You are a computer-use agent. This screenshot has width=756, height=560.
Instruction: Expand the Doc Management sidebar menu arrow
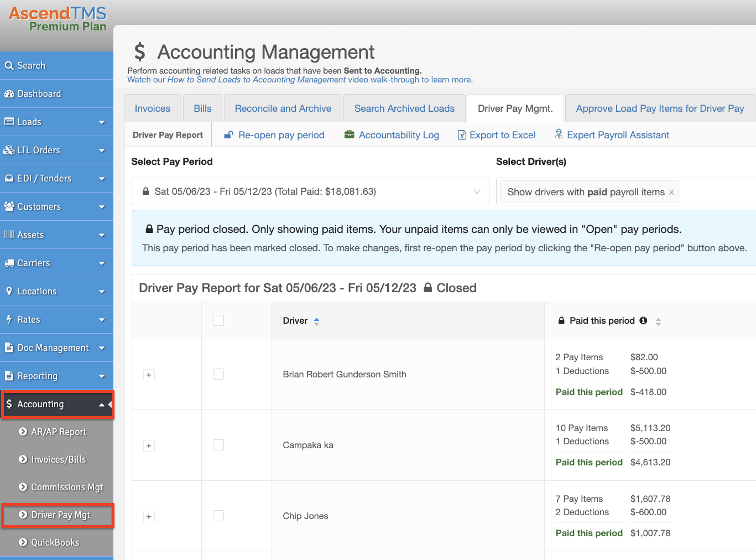pyautogui.click(x=102, y=348)
